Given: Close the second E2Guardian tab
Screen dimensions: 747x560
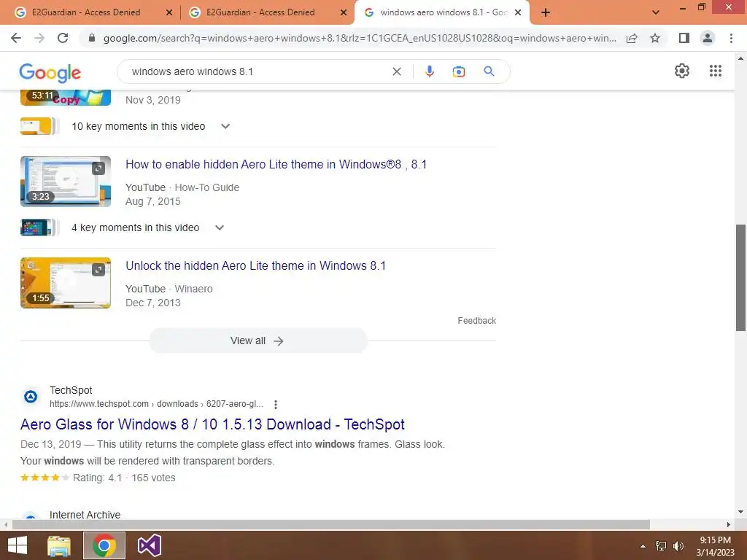Looking at the screenshot, I should coord(344,12).
